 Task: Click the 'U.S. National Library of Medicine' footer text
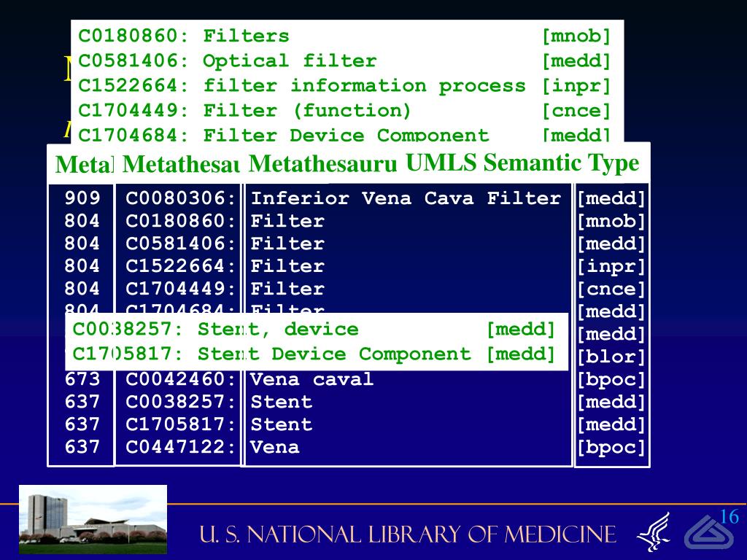408,534
